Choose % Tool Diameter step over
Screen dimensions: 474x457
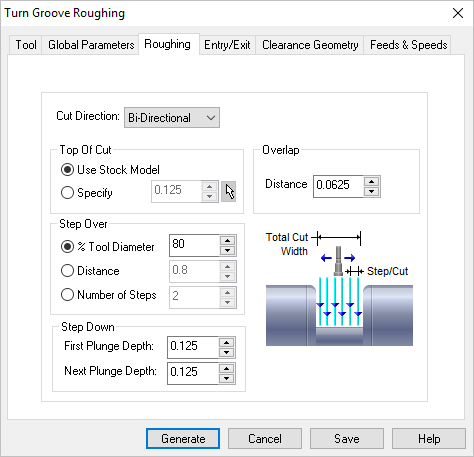pyautogui.click(x=108, y=247)
